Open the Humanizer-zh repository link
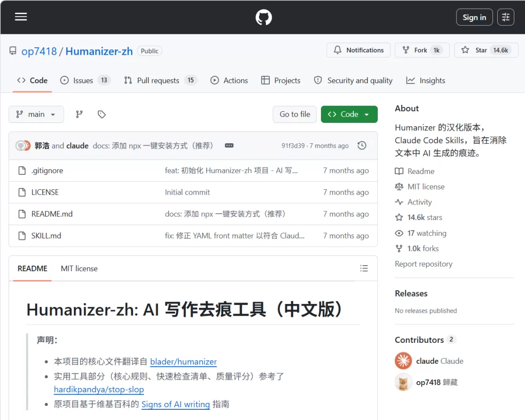 tap(99, 51)
